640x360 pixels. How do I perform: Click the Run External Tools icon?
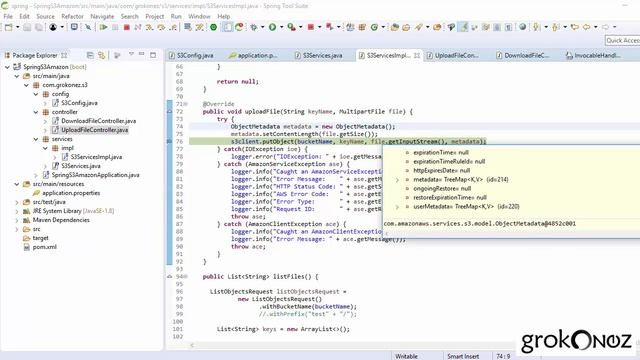tap(291, 27)
